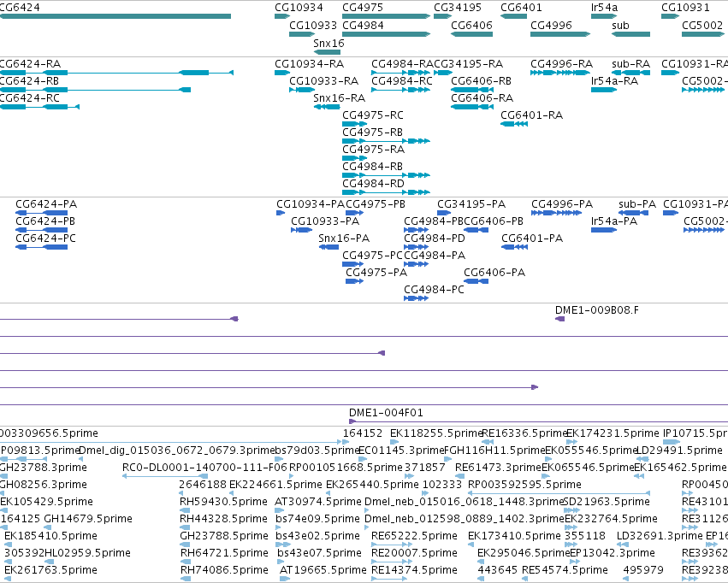Viewport: 728px width, 583px height.
Task: Select protein CG4975-PA
Action: (355, 281)
